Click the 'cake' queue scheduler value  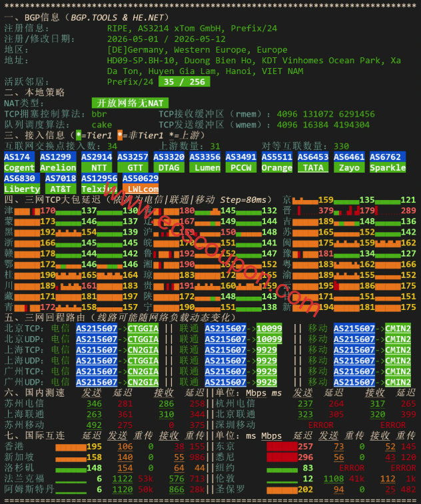point(102,125)
